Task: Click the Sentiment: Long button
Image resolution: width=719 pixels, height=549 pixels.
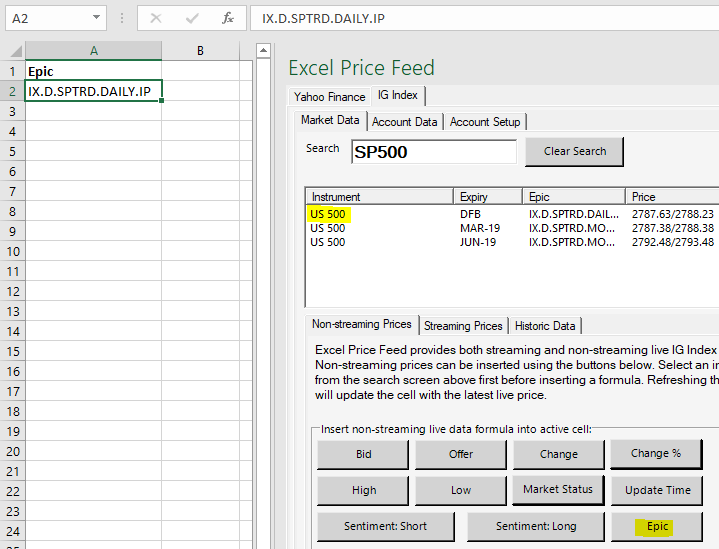Action: point(536,526)
